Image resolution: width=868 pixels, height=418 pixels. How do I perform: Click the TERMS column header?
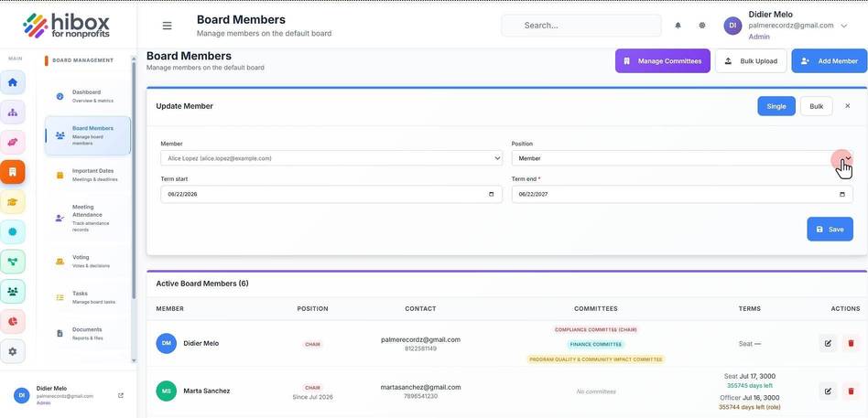pyautogui.click(x=750, y=308)
